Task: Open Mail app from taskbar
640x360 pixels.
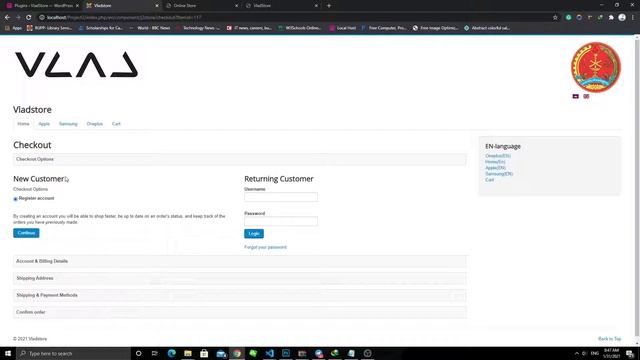Action: [x=221, y=353]
